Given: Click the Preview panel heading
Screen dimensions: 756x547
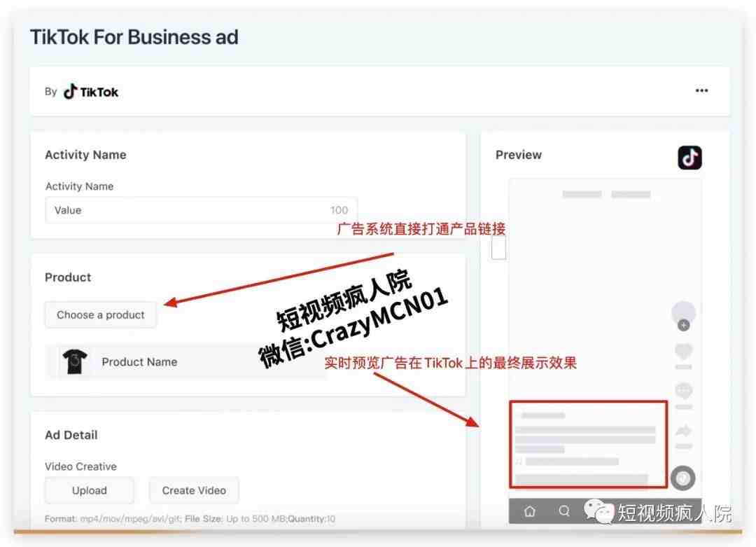Looking at the screenshot, I should point(518,155).
